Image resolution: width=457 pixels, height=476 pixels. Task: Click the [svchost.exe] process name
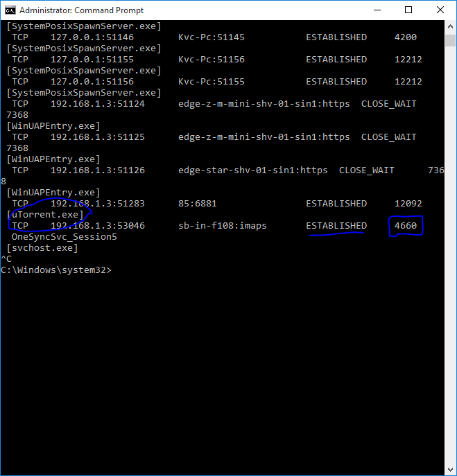(x=42, y=248)
